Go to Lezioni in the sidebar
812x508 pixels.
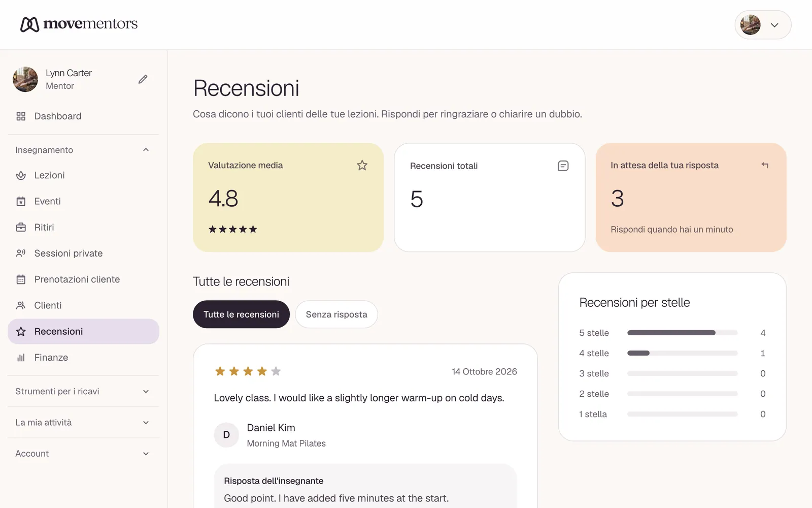coord(84,175)
